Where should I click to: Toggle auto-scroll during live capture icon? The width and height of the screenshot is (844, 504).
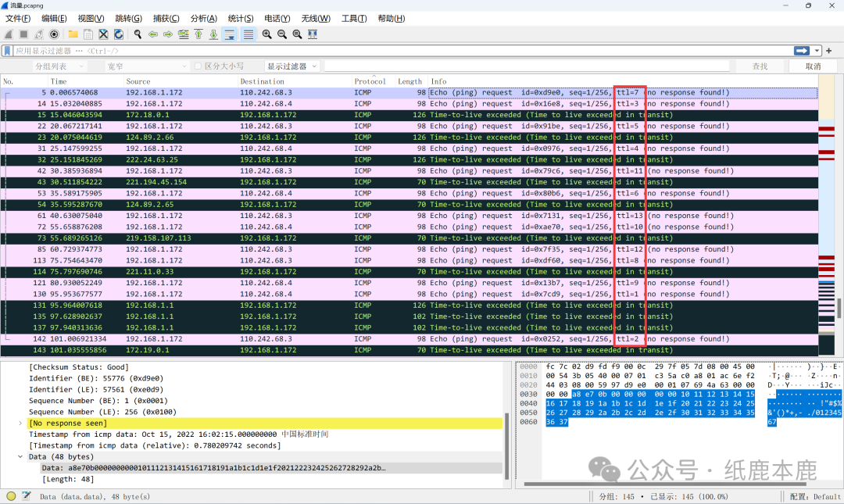[230, 34]
